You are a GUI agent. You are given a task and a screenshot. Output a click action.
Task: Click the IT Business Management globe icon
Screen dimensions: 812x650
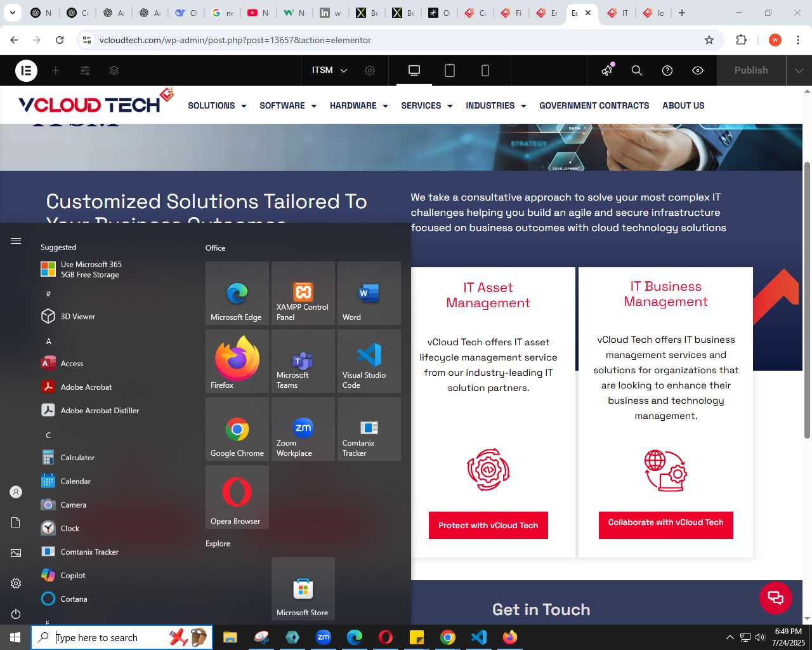coord(665,470)
